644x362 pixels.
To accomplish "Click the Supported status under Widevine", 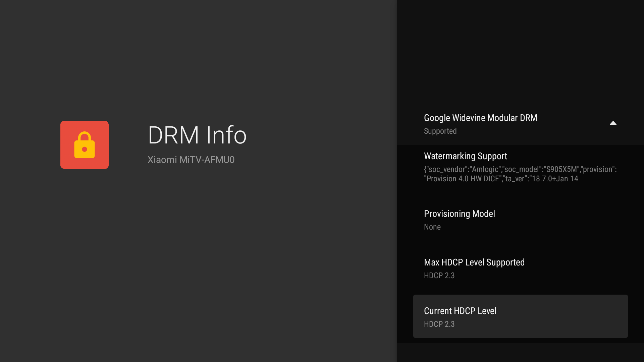I will click(440, 131).
